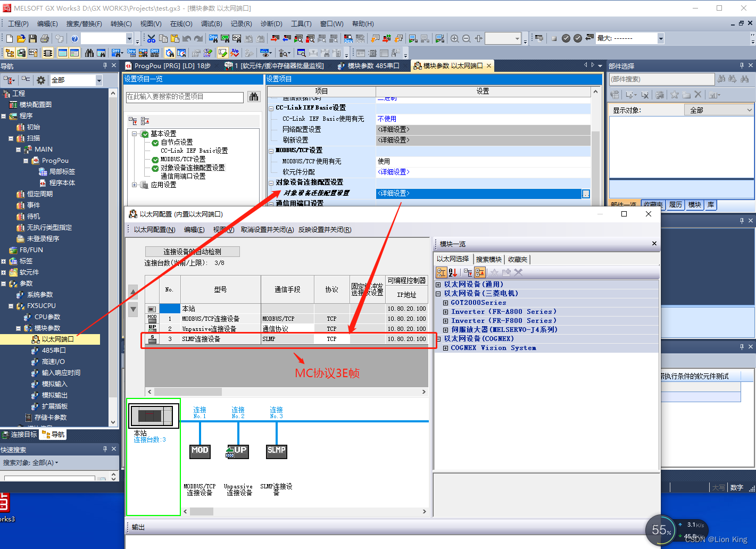This screenshot has width=756, height=549.
Task: Select 485串口 in navigation tree
Action: (x=54, y=351)
